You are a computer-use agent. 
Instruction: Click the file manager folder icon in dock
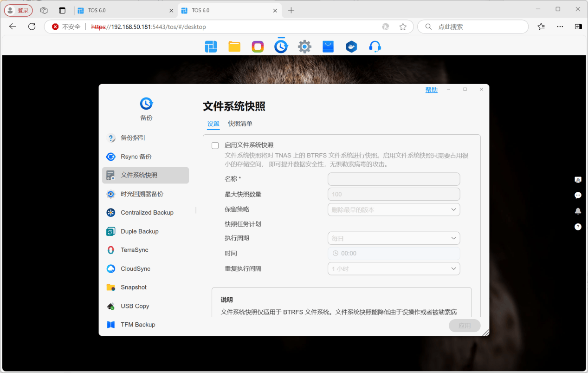(234, 46)
